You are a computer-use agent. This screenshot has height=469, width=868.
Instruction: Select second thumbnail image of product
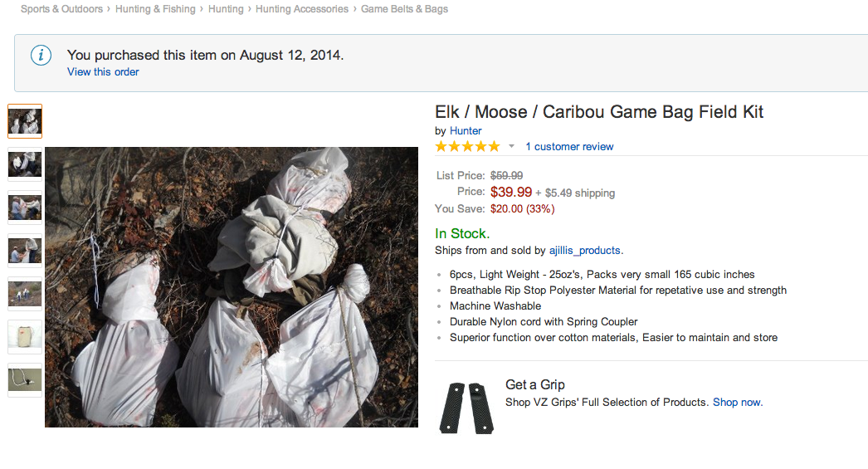point(25,164)
